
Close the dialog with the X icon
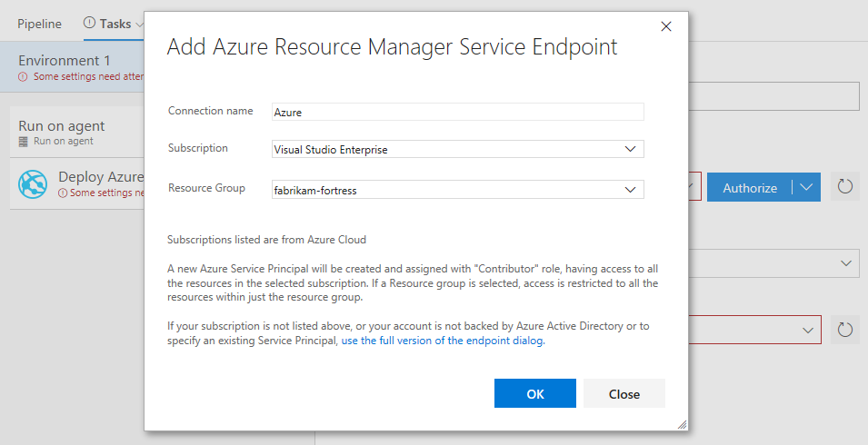pyautogui.click(x=666, y=26)
